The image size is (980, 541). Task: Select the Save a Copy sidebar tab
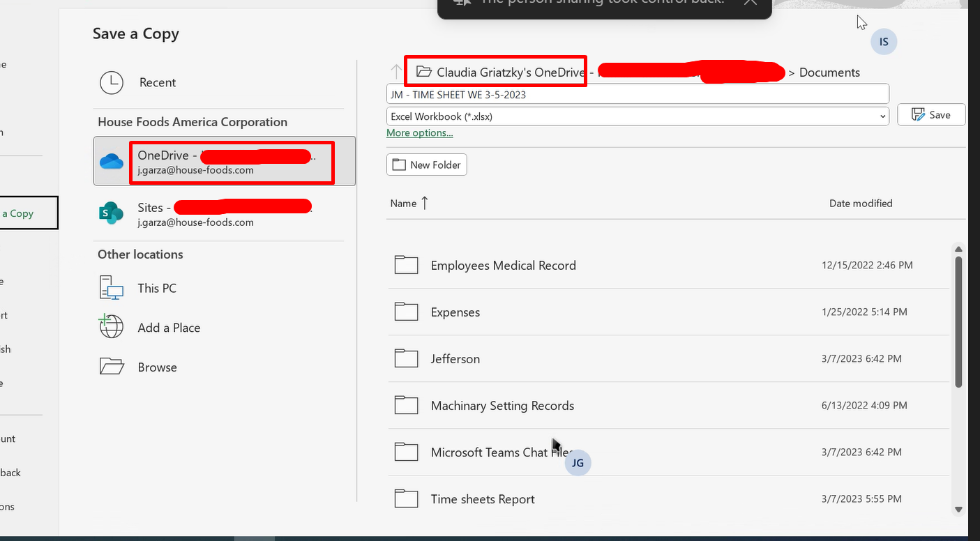click(21, 213)
